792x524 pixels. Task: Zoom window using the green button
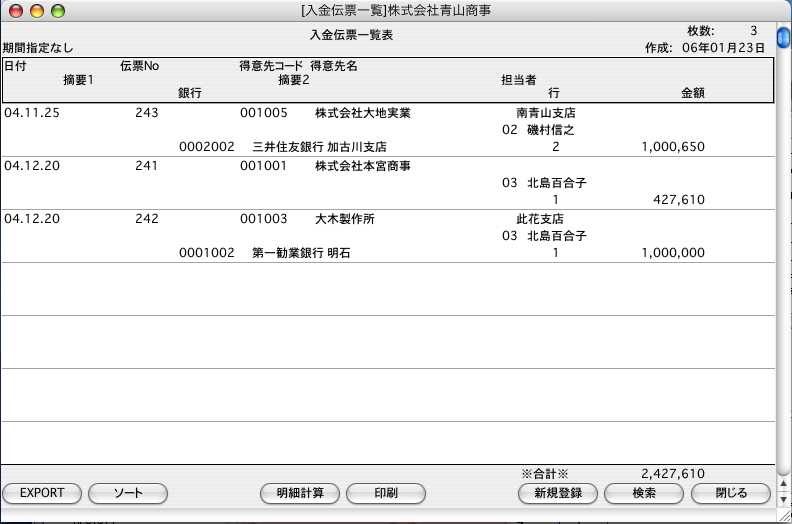(57, 11)
